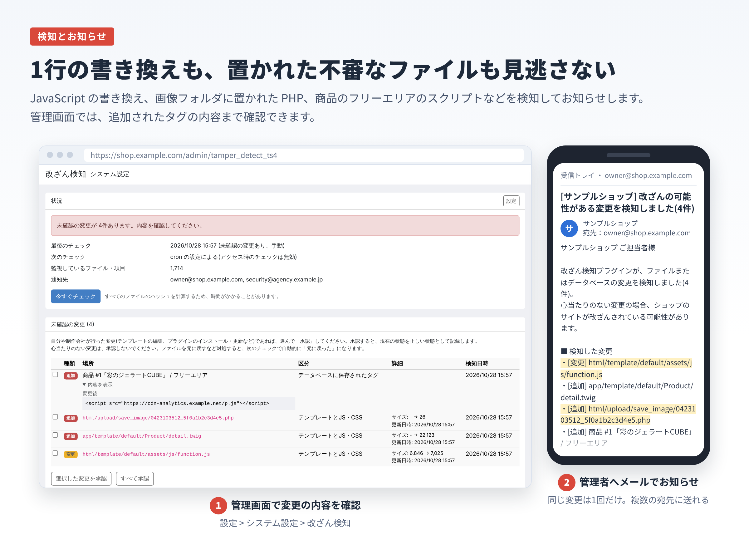Viewport: 749px width, 560px height.
Task: Click the 追加 badge on detail.twig row
Action: point(71,436)
